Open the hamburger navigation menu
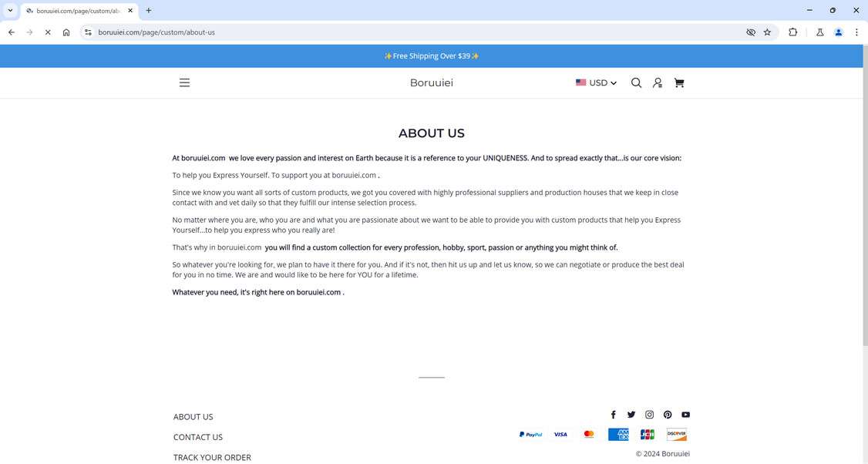The image size is (868, 464). tap(184, 82)
